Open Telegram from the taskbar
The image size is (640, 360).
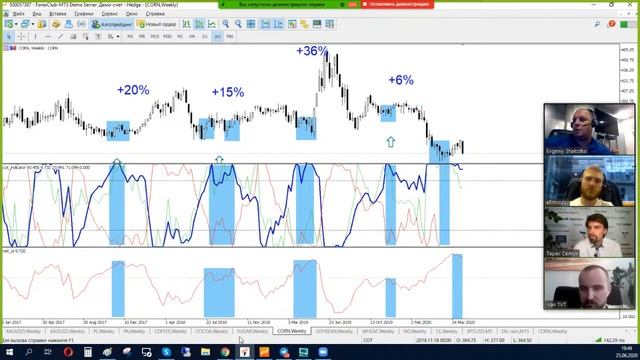coord(284,352)
